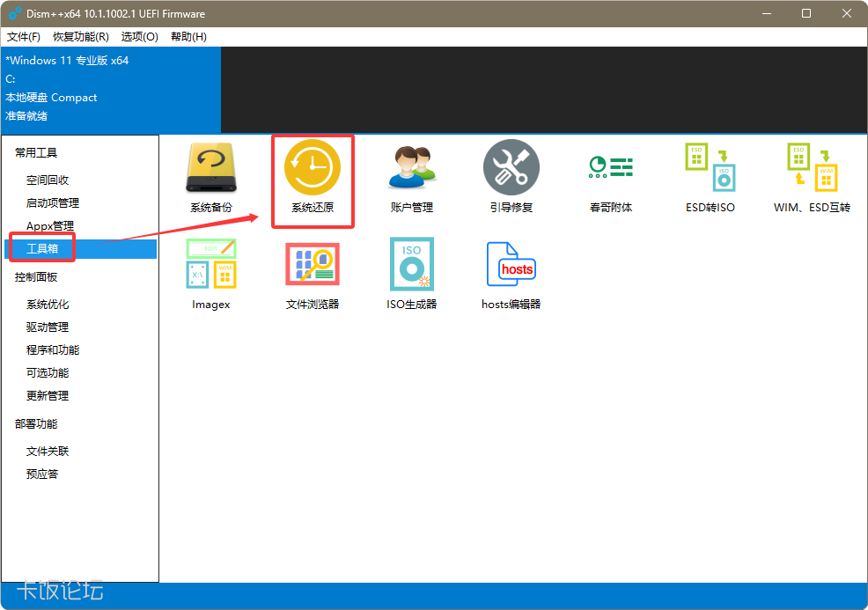Select the Windows 11 专业版 x64 image tile
868x610 pixels.
(x=111, y=90)
